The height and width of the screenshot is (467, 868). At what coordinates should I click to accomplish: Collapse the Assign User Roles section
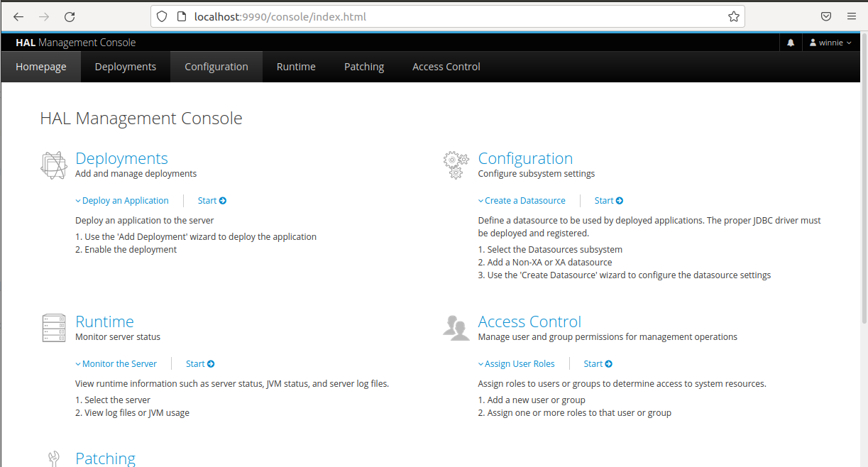[516, 363]
